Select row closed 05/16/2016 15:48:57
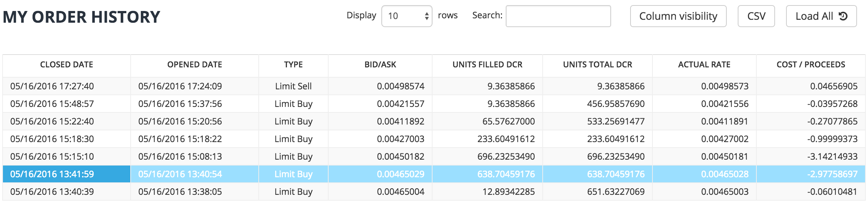The image size is (868, 208). pos(52,104)
